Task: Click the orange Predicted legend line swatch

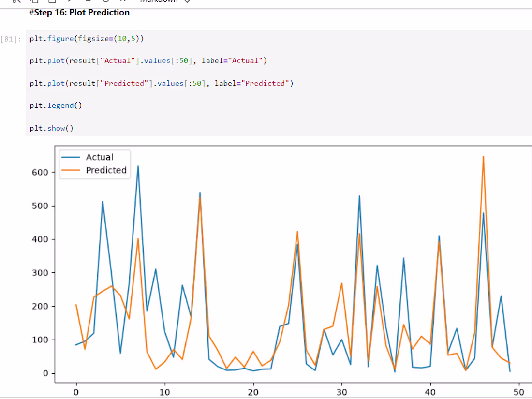Action: point(71,170)
